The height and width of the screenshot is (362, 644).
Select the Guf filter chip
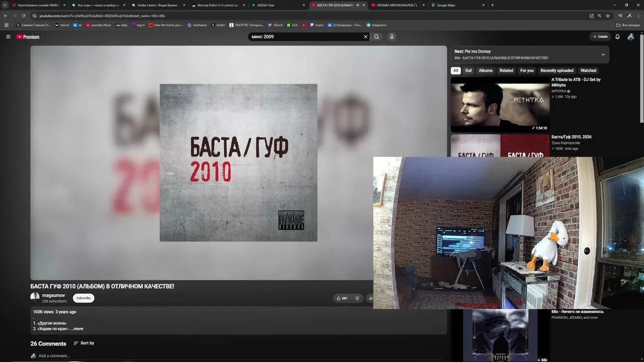tap(468, 70)
